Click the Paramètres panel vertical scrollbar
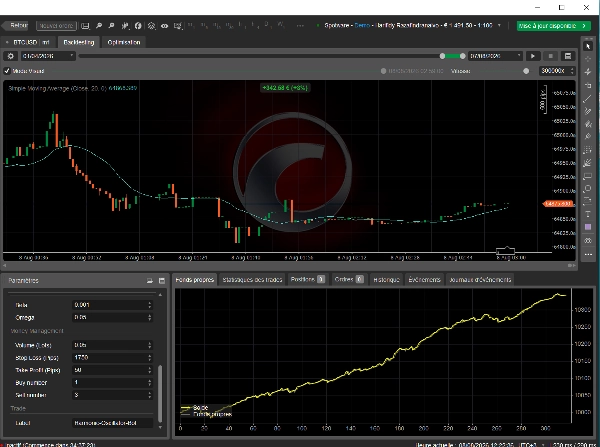 point(160,393)
